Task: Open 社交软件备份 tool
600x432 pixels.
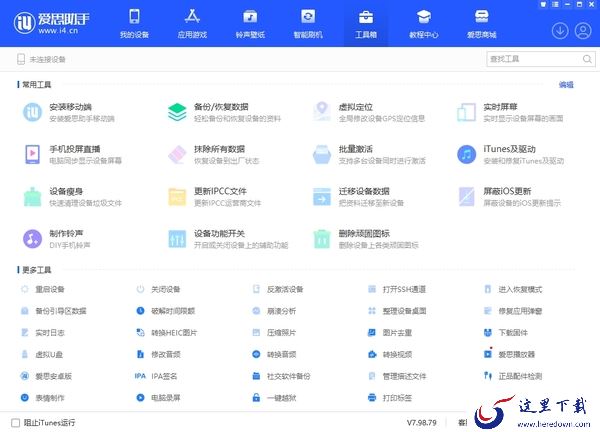Action: pos(281,376)
